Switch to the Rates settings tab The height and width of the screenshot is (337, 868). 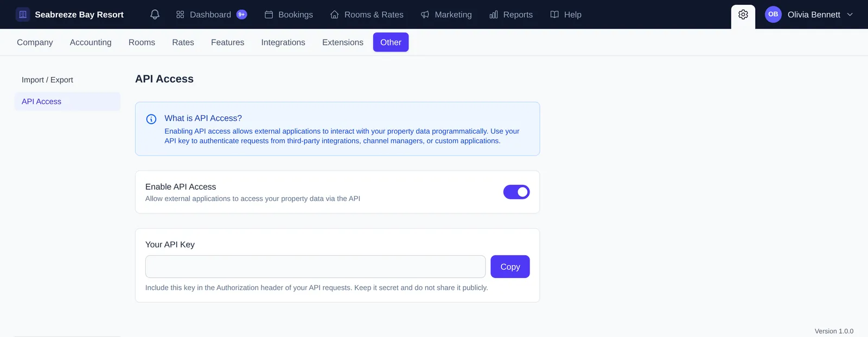tap(183, 42)
